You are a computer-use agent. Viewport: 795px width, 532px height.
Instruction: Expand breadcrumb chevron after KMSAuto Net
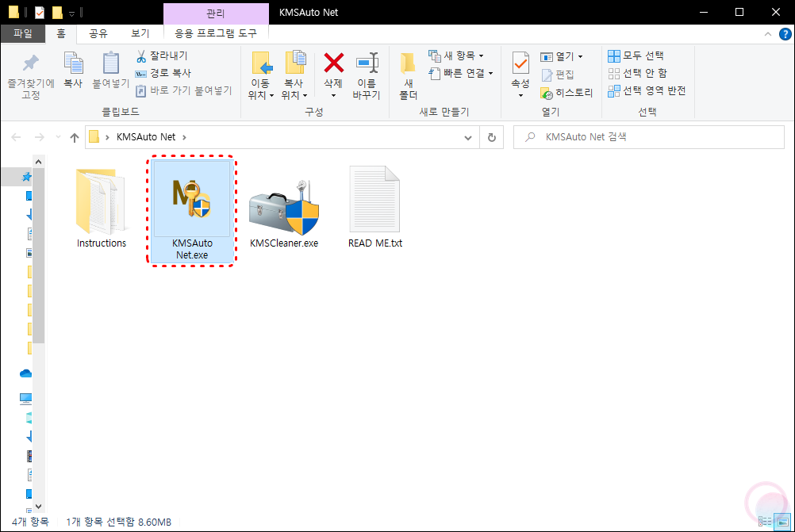(184, 137)
